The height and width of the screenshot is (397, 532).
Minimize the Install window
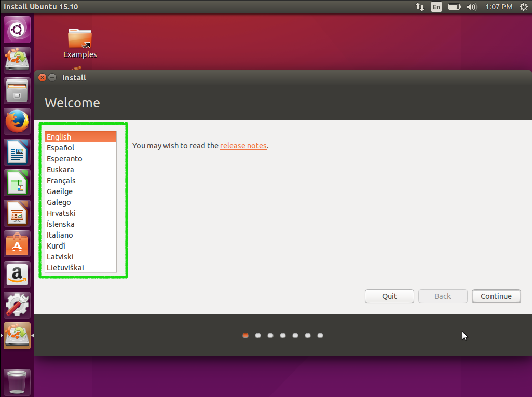pos(52,78)
